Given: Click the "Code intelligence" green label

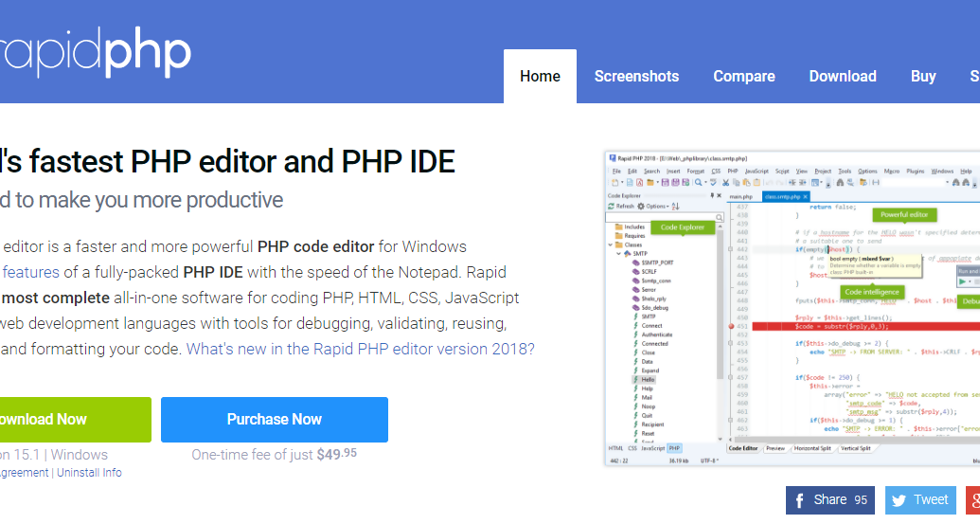Looking at the screenshot, I should pyautogui.click(x=871, y=292).
